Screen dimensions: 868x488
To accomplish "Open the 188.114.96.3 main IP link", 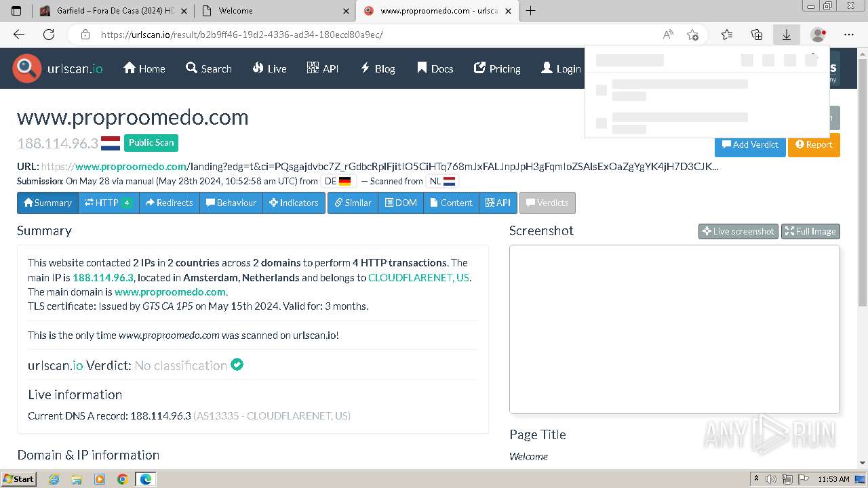I will tap(103, 277).
